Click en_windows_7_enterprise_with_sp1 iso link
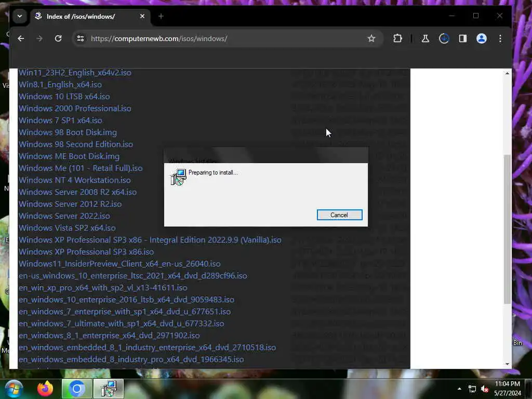This screenshot has width=532, height=399. click(125, 312)
